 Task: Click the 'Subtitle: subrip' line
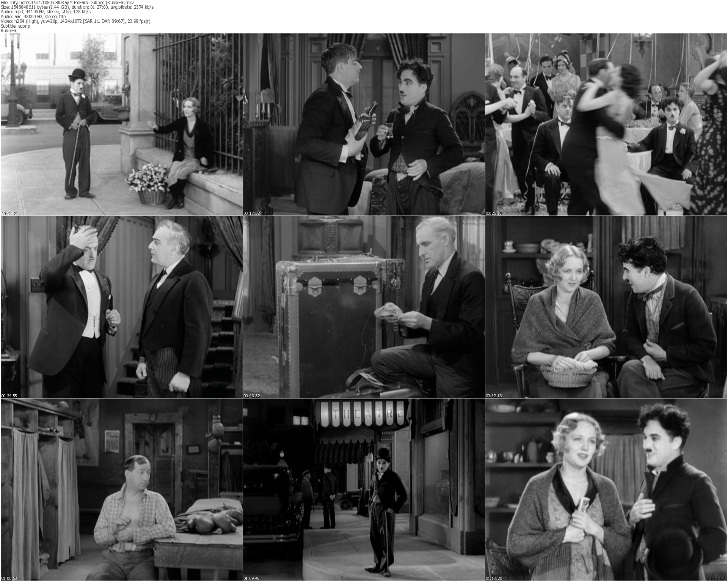pos(16,26)
